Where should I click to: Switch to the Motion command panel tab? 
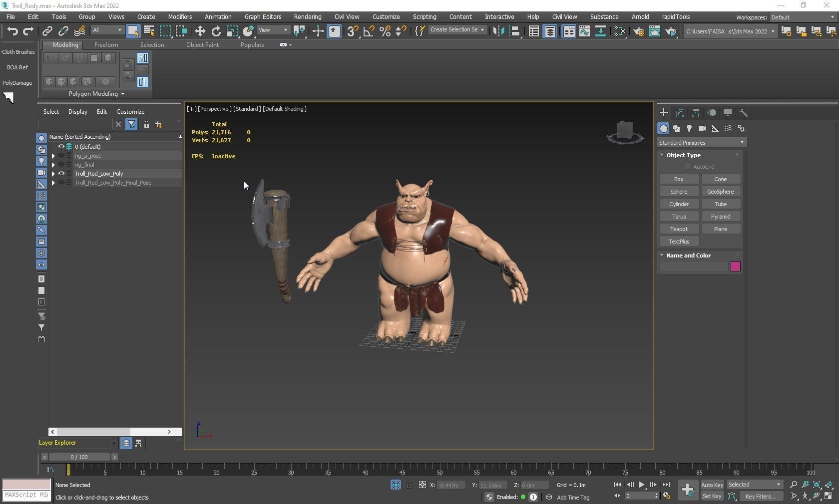pos(712,113)
